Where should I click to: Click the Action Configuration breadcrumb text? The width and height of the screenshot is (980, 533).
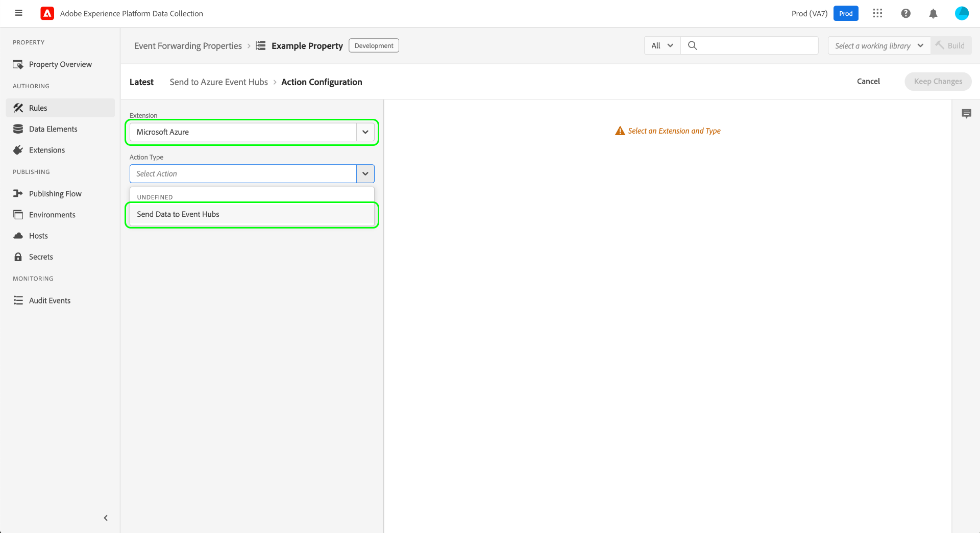tap(322, 82)
